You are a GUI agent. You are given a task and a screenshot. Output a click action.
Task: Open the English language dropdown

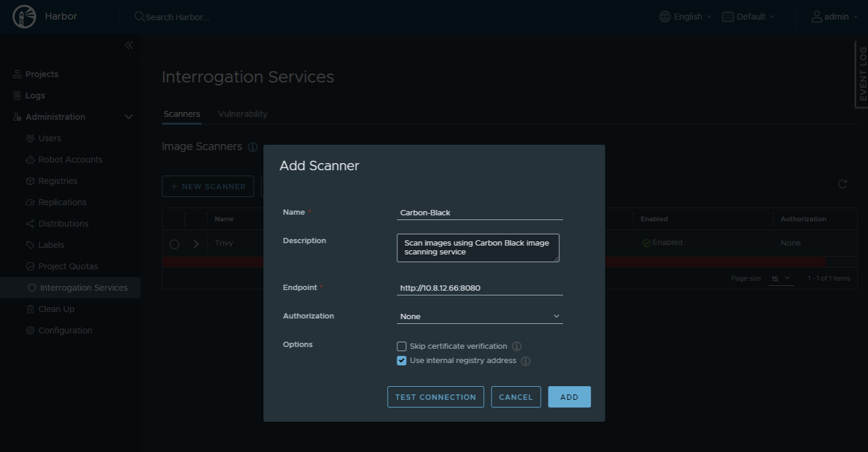pyautogui.click(x=685, y=17)
